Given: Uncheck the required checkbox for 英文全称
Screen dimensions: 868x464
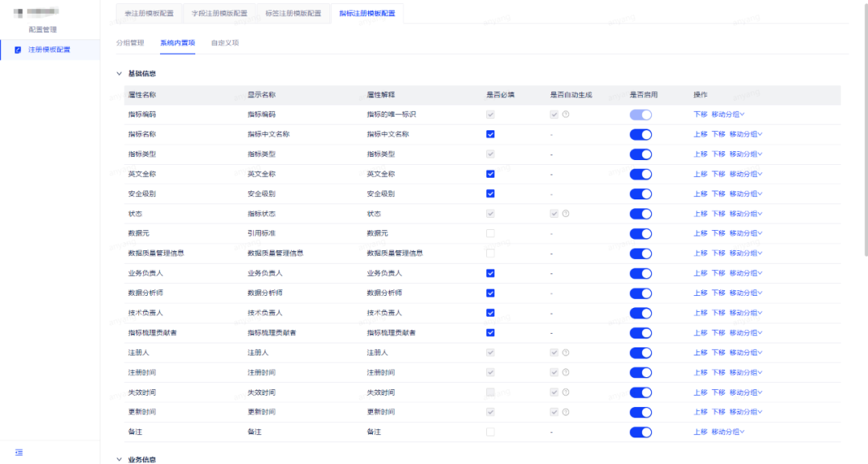Looking at the screenshot, I should (x=489, y=174).
